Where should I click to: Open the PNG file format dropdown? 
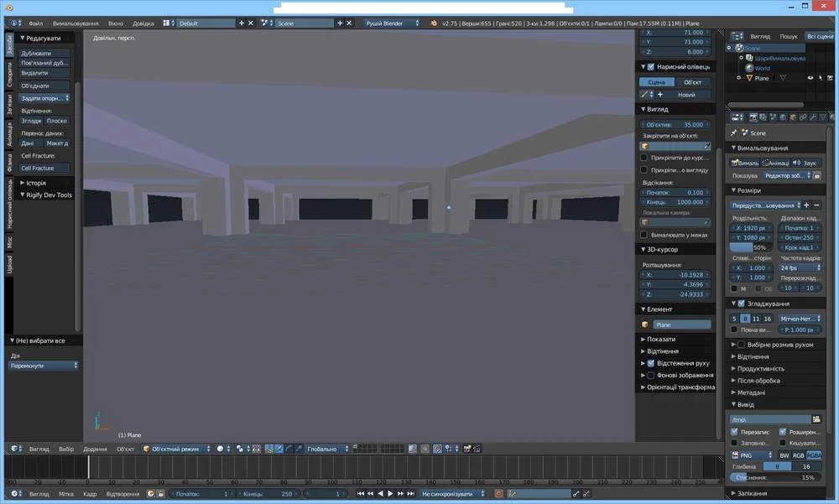pos(753,455)
